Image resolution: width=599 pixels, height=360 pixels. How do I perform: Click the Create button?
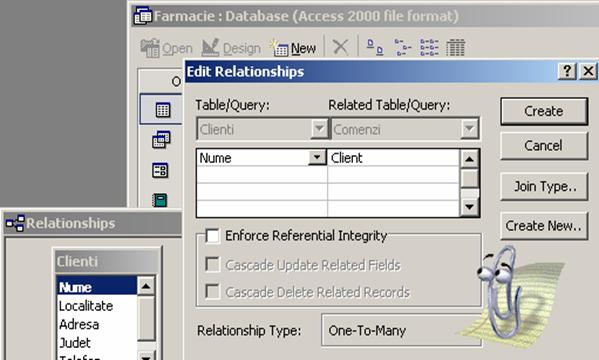click(544, 111)
